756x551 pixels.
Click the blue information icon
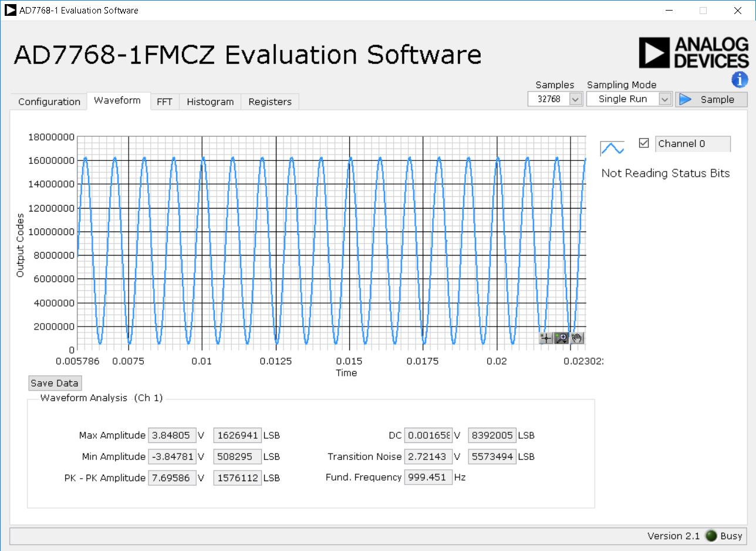[740, 80]
